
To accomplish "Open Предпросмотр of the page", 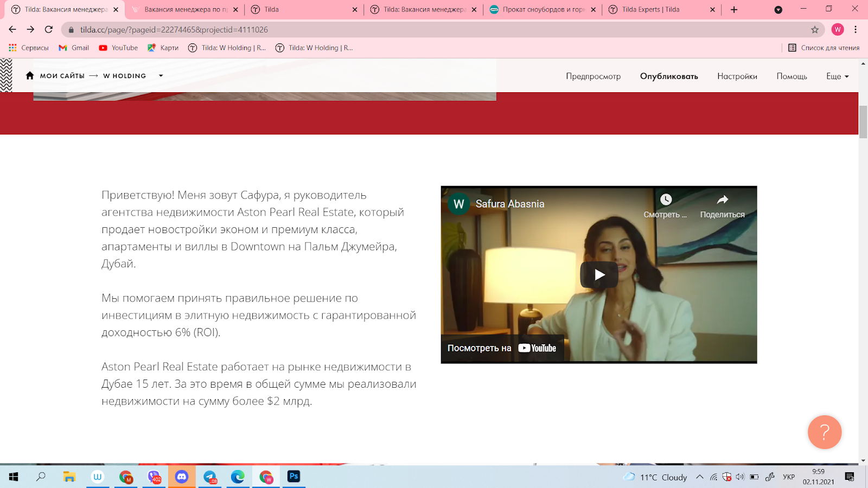I will [x=593, y=76].
